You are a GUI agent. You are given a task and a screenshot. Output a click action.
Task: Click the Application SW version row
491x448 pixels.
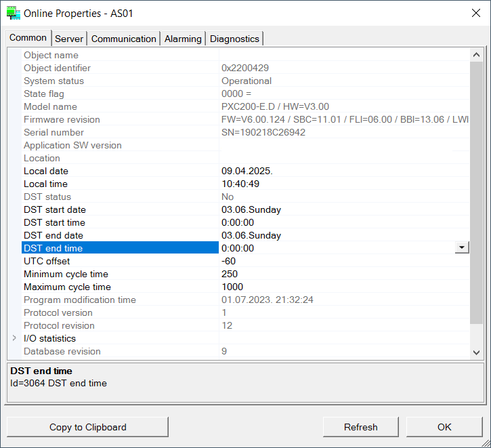click(245, 145)
